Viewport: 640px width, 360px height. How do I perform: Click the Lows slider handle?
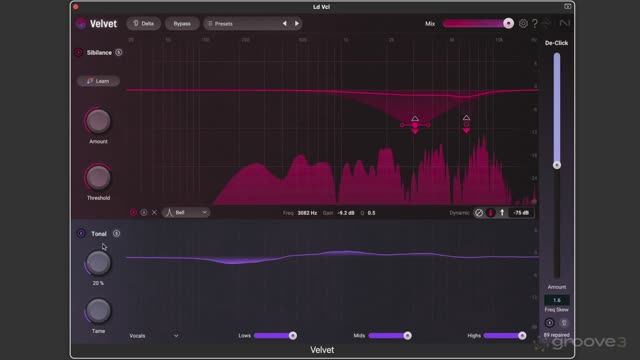click(293, 336)
